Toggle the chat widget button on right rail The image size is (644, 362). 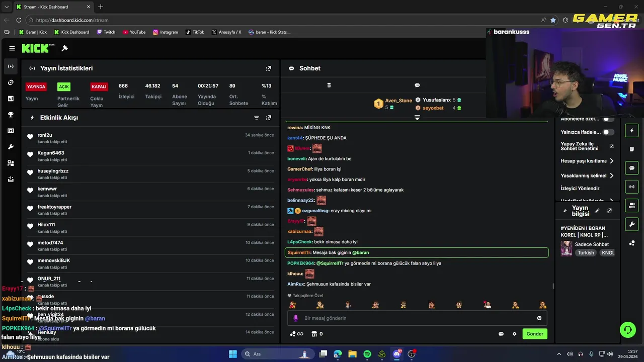(x=632, y=168)
